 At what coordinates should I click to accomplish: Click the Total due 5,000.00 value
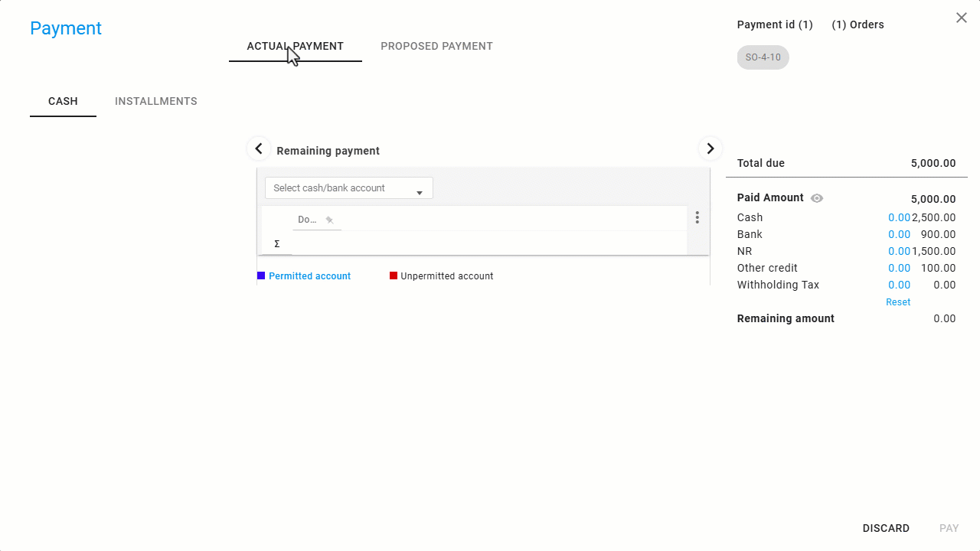933,163
